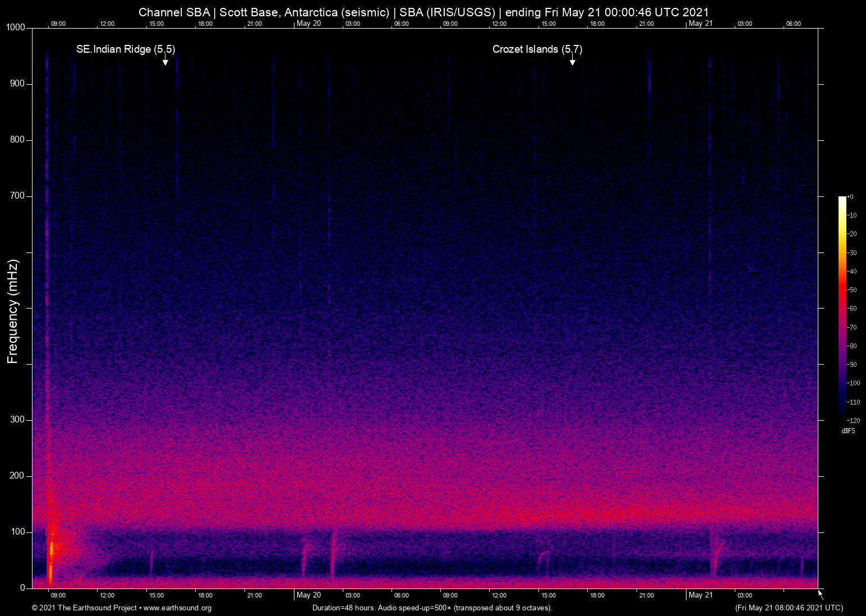Select the May 21 date marker on bottom axis

(x=701, y=595)
